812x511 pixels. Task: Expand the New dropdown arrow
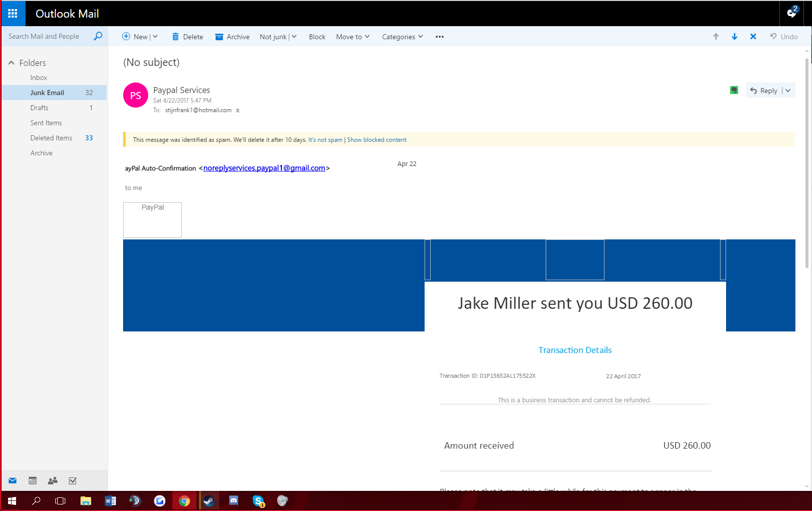(155, 36)
